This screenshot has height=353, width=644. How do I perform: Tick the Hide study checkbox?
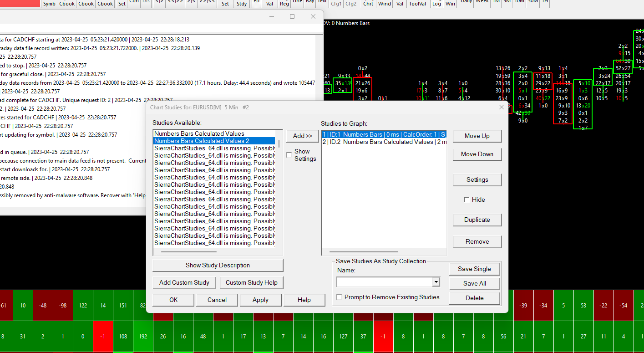pos(466,200)
